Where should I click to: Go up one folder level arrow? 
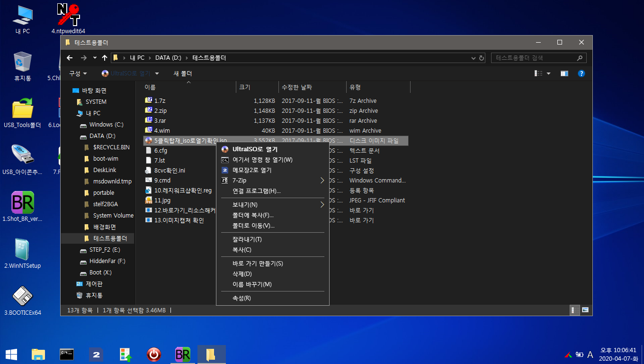104,58
